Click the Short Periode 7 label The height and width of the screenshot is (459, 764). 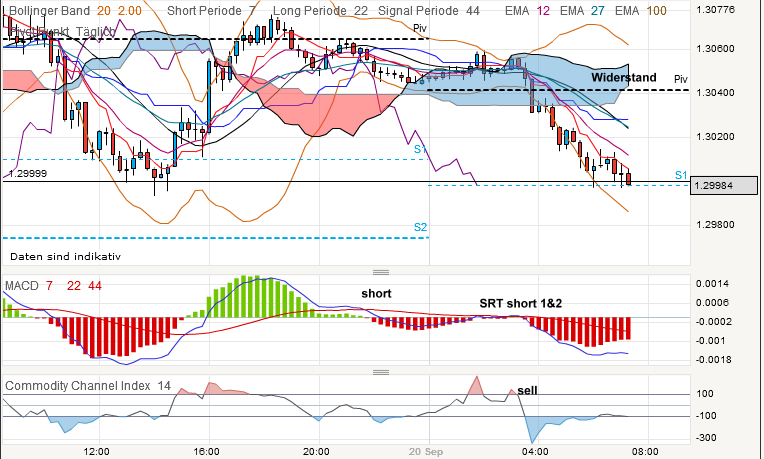pos(211,11)
